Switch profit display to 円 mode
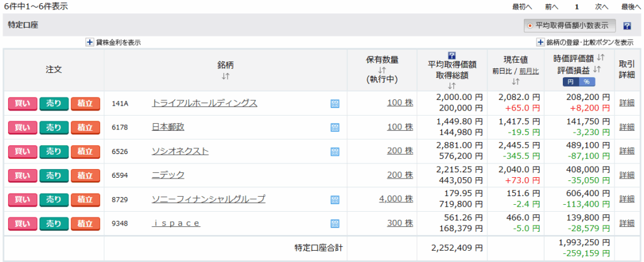This screenshot has height=262, width=644. (570, 82)
